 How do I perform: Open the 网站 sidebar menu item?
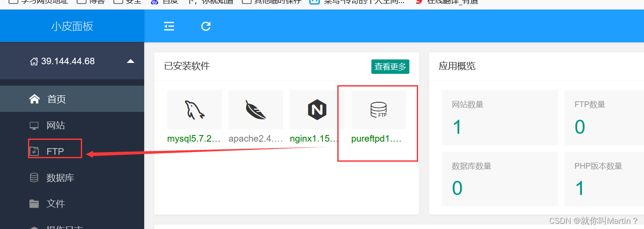coord(72,125)
